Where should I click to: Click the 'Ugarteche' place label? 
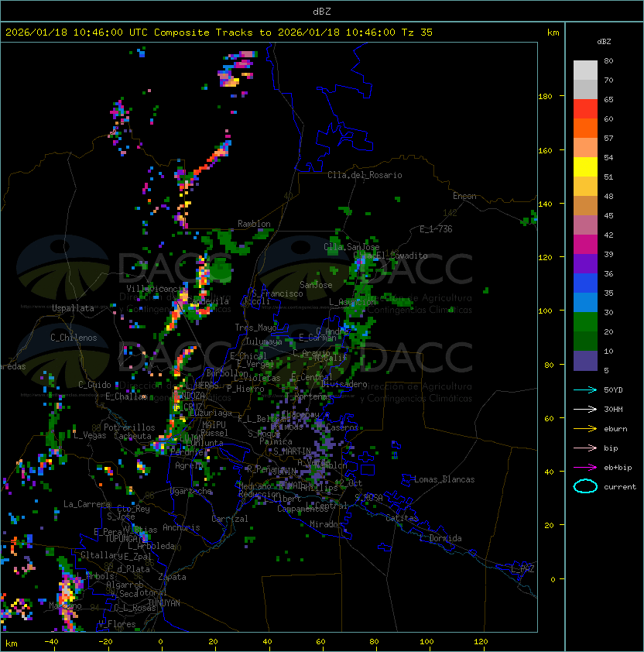point(191,491)
